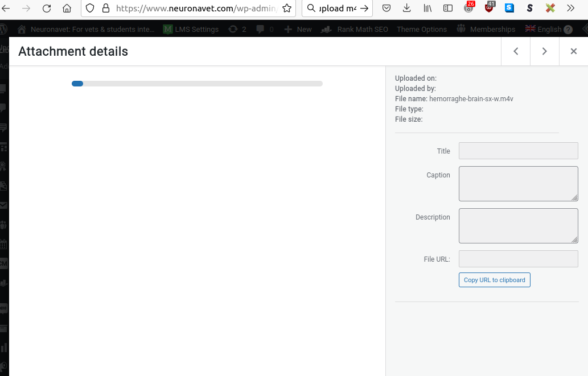Screen dimensions: 588x376
Task: Go back with the browser back arrow
Action: 6,8
